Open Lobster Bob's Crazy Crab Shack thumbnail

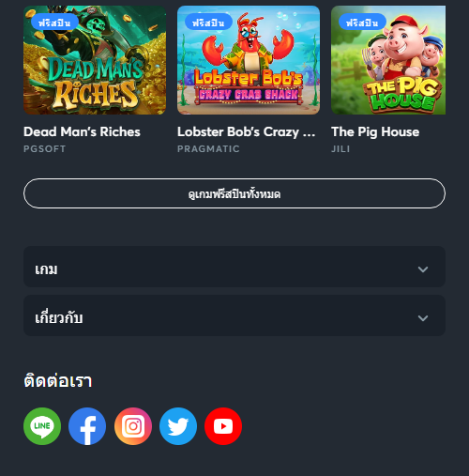click(249, 60)
